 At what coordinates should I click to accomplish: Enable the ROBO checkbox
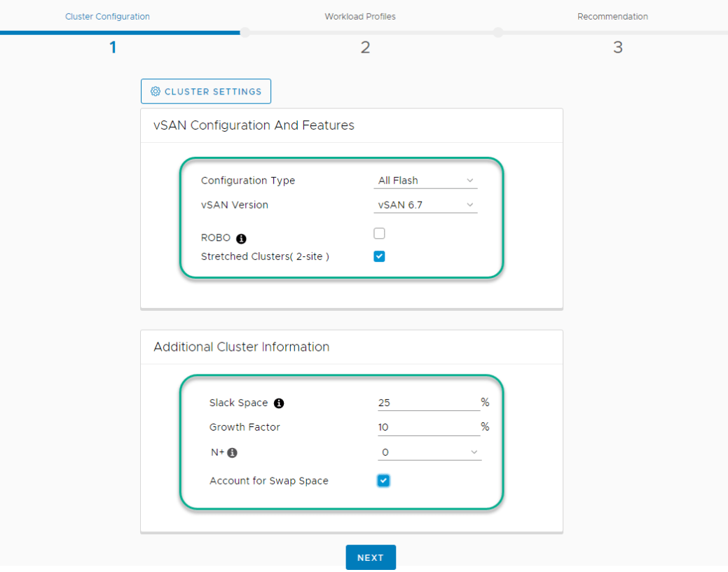pos(379,234)
